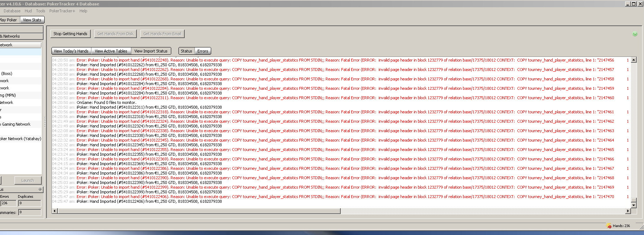The height and width of the screenshot is (235, 644).
Task: Click the 'Hands: 236' status text
Action: [622, 226]
